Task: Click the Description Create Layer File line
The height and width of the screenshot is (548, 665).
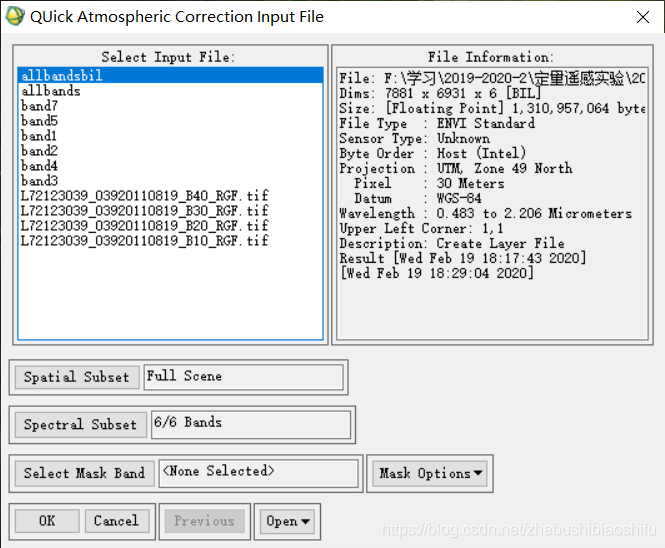Action: (452, 243)
